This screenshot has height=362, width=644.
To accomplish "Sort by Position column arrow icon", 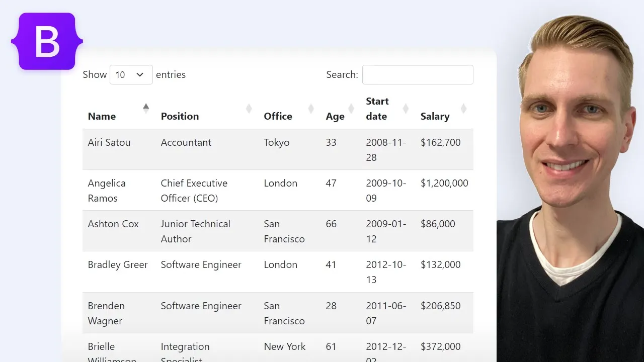I will click(249, 108).
